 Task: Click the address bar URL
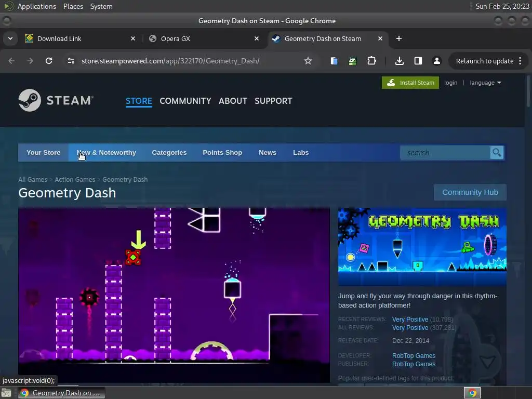[170, 61]
